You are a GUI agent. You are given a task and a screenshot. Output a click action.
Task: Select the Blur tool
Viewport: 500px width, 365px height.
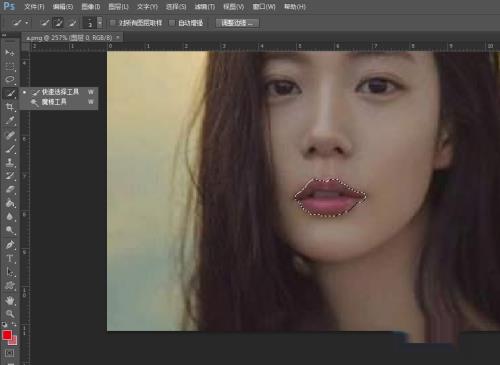pyautogui.click(x=10, y=217)
